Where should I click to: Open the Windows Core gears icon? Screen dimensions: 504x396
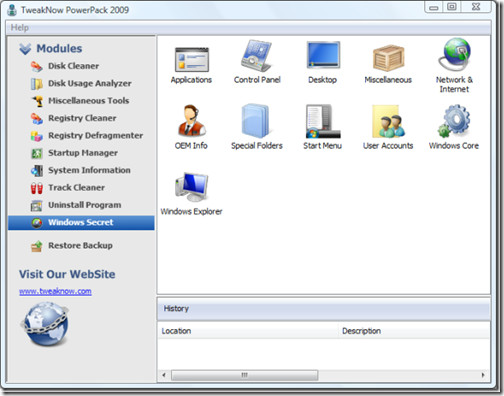(x=454, y=121)
